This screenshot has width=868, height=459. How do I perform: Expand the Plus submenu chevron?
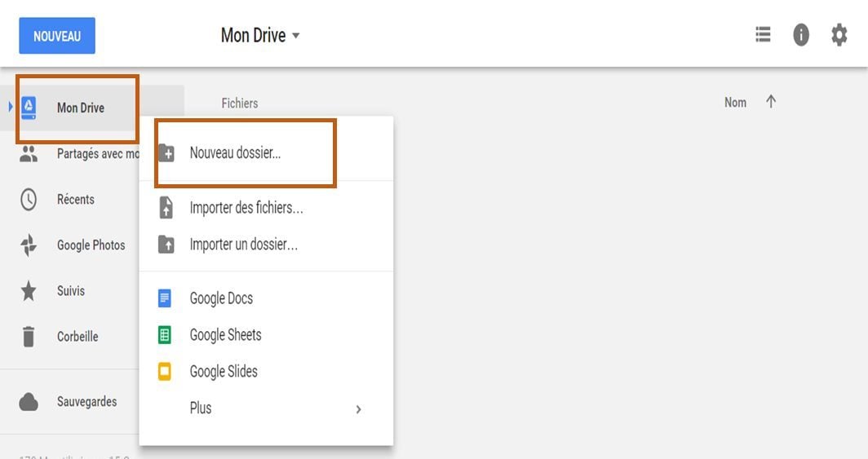pyautogui.click(x=358, y=409)
